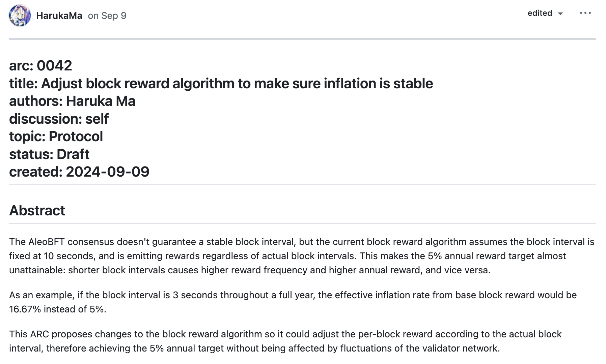
Task: Click the 'created: 2024-09-09' line
Action: pos(79,172)
